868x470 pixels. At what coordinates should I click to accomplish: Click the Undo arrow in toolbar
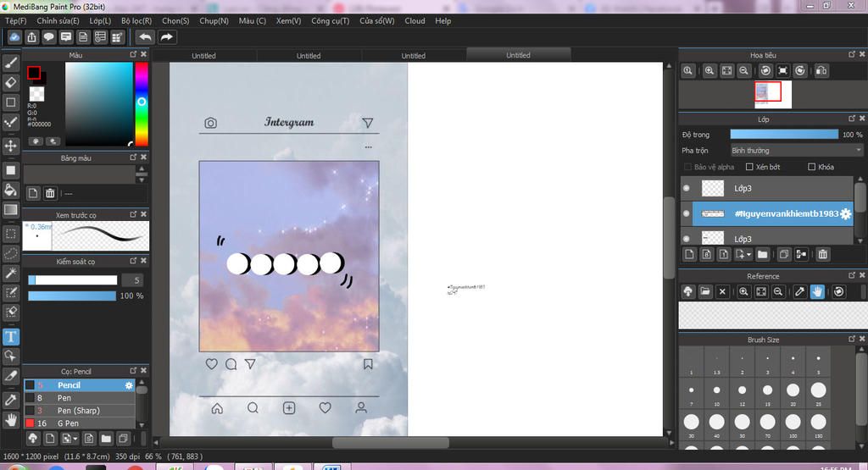[145, 37]
